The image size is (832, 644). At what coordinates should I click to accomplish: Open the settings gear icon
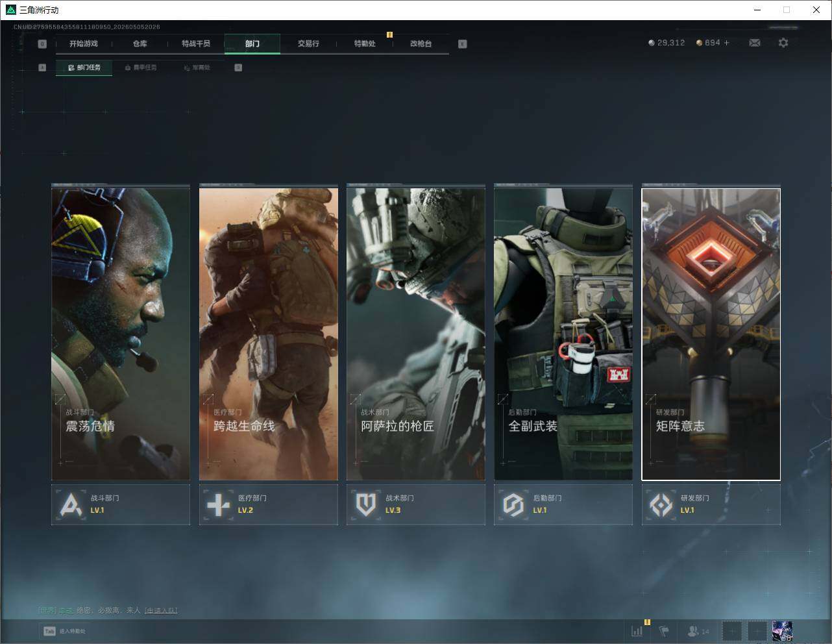(783, 43)
